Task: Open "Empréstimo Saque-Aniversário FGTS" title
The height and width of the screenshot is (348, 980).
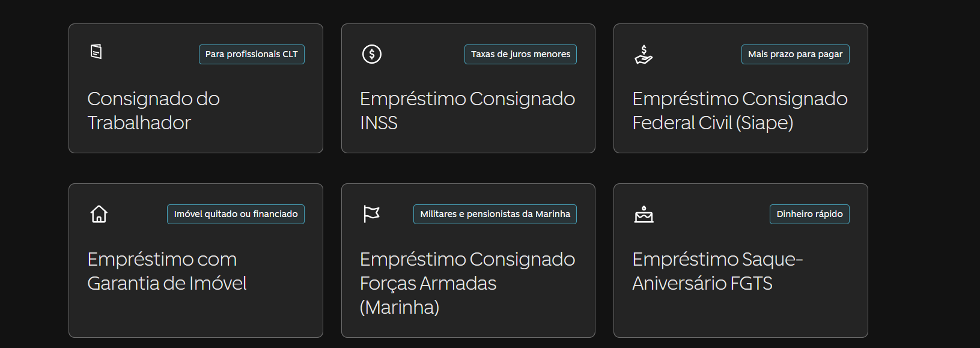Action: (x=717, y=271)
